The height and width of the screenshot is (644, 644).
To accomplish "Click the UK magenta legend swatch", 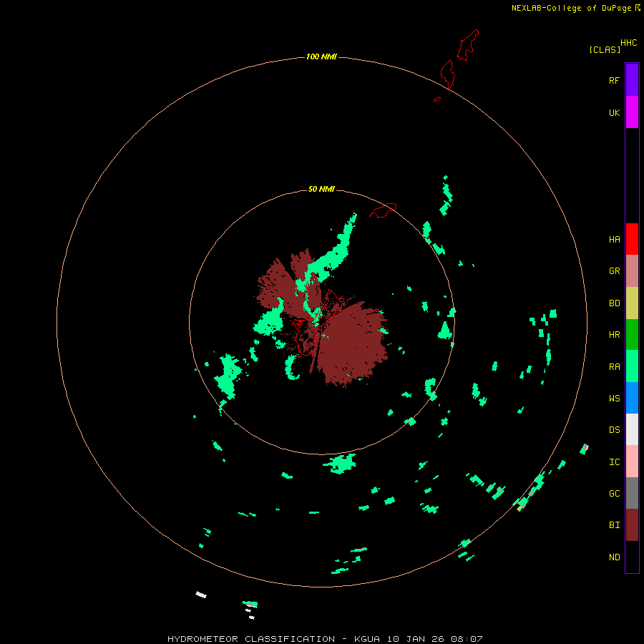I will [632, 112].
